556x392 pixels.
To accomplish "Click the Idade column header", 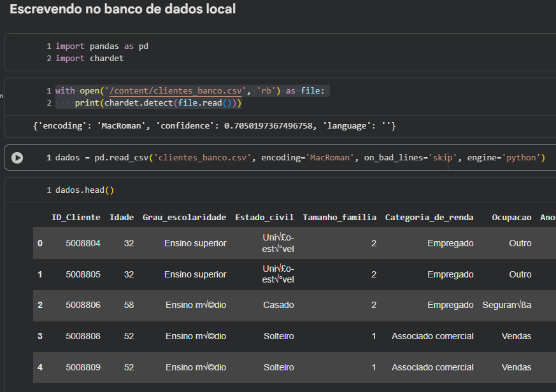I will (x=122, y=217).
